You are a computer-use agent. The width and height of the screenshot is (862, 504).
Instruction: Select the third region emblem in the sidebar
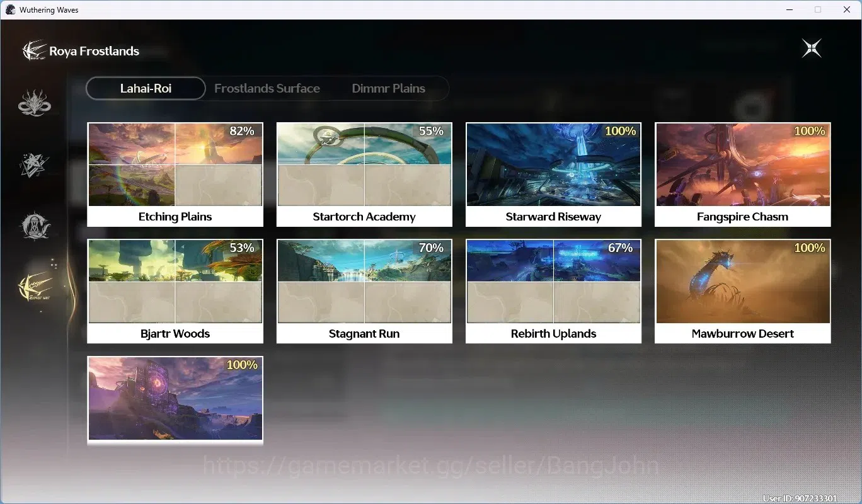point(34,226)
